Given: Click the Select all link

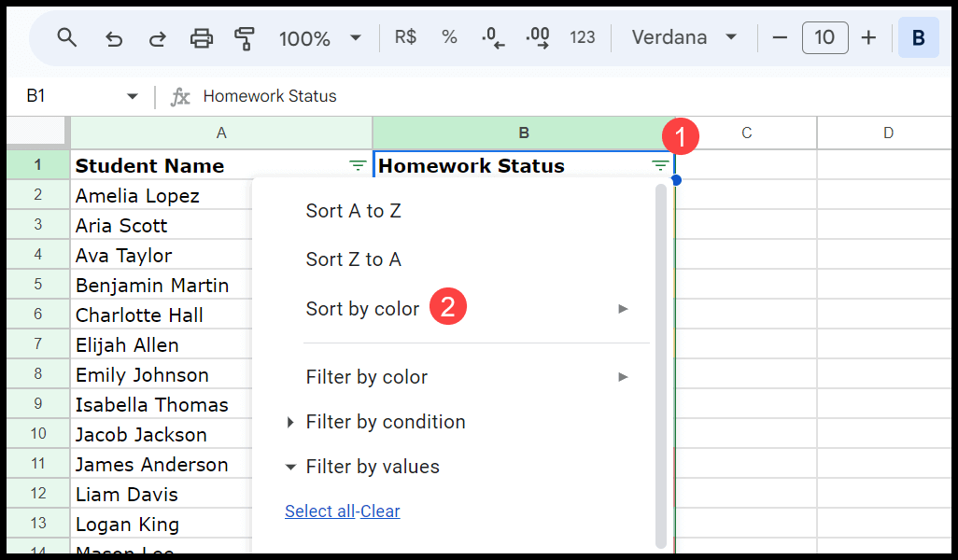Looking at the screenshot, I should [x=319, y=511].
